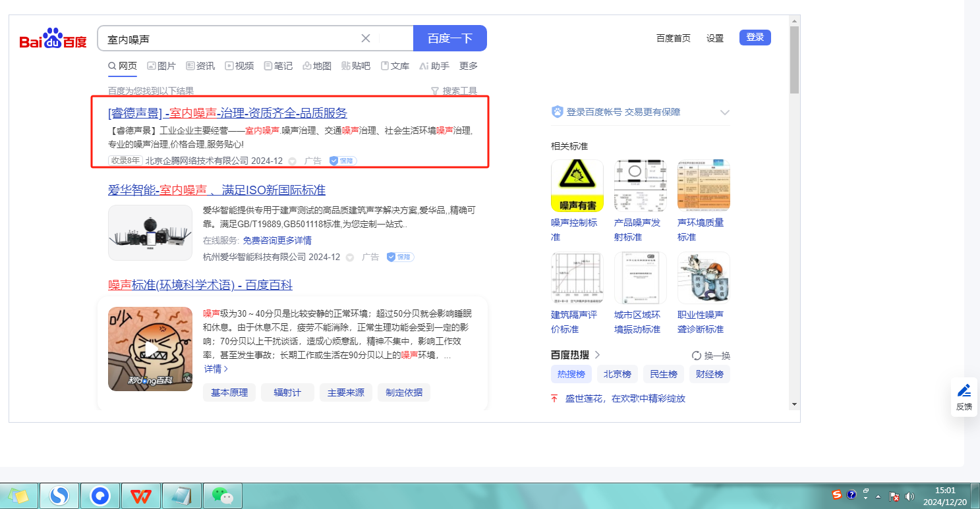This screenshot has width=980, height=509.
Task: Select the 网页 tab
Action: (123, 66)
